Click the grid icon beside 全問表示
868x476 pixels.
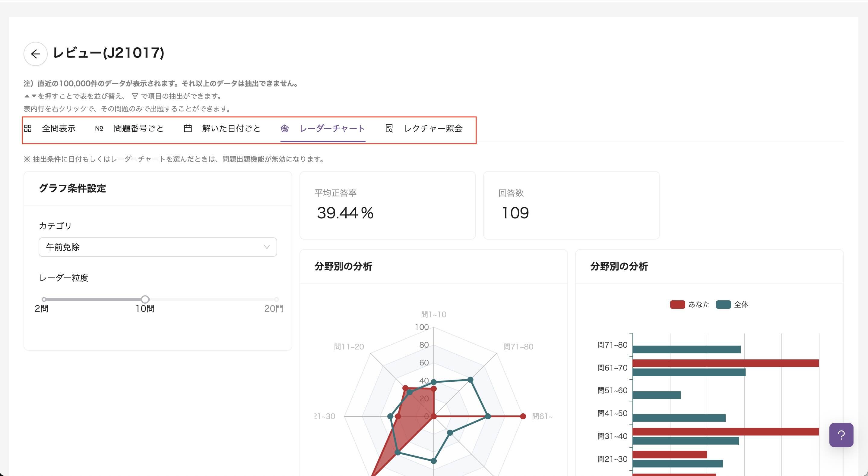[x=28, y=128]
